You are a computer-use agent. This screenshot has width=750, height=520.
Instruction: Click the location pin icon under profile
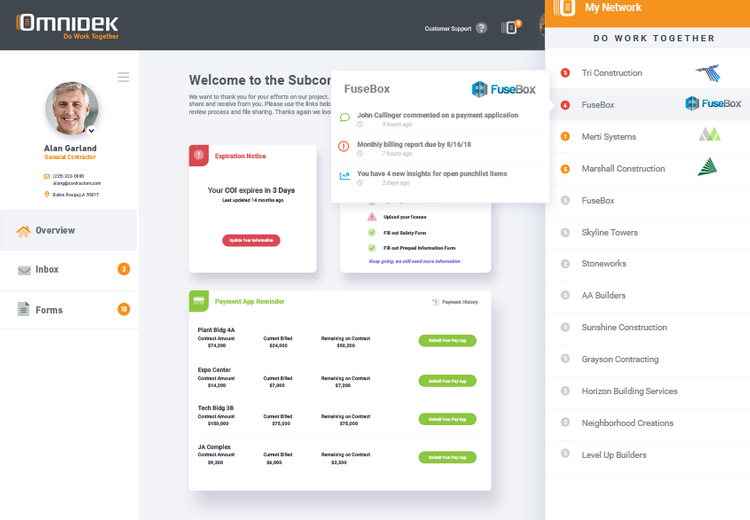tap(47, 194)
